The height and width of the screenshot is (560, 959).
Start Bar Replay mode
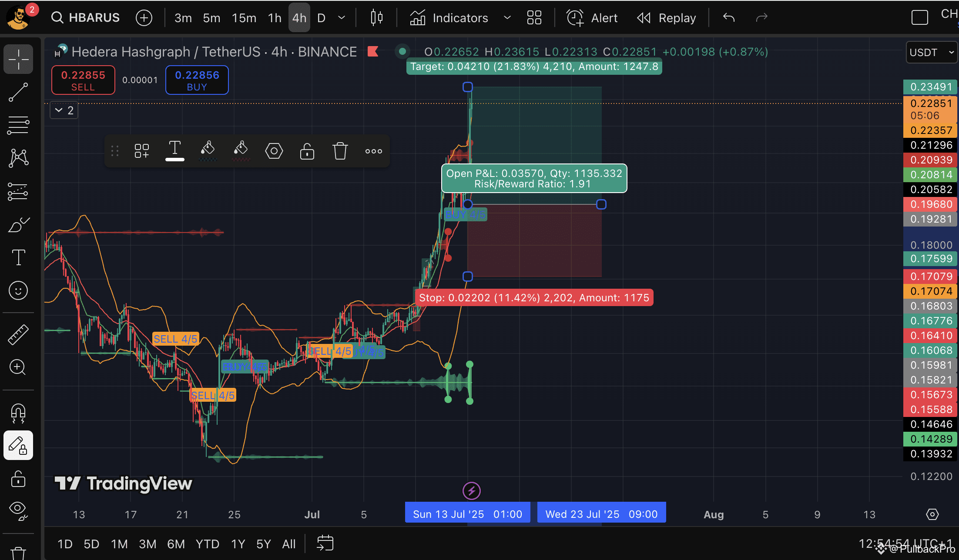667,18
